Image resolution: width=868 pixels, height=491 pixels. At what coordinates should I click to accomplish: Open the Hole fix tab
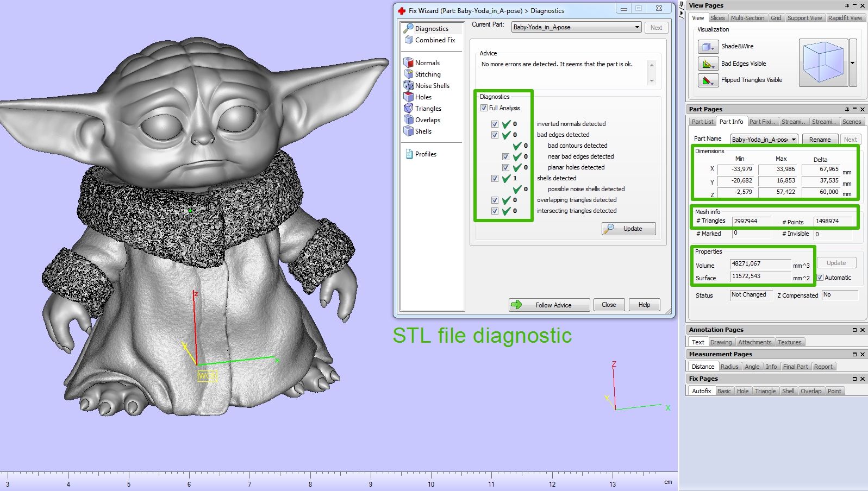(x=742, y=391)
